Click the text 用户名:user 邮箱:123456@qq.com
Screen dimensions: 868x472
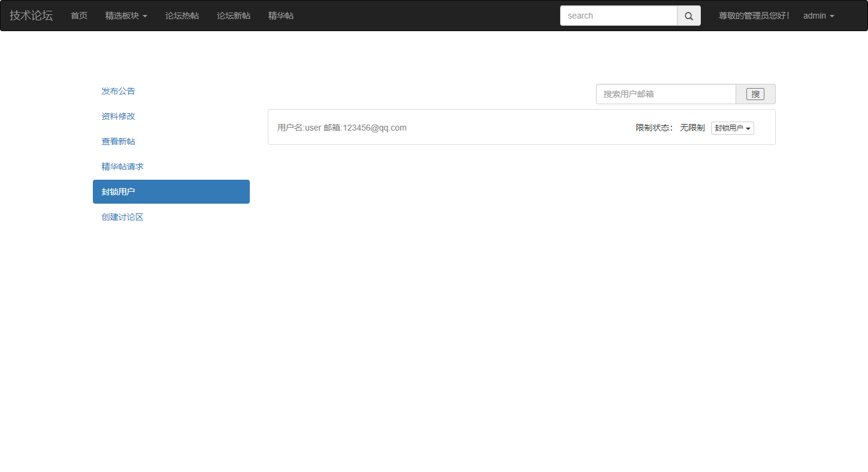tap(342, 128)
